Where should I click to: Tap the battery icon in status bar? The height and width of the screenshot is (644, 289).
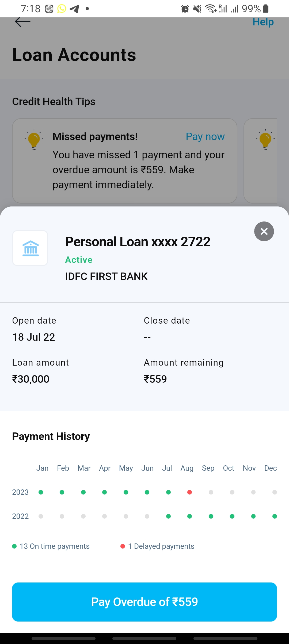click(x=265, y=9)
